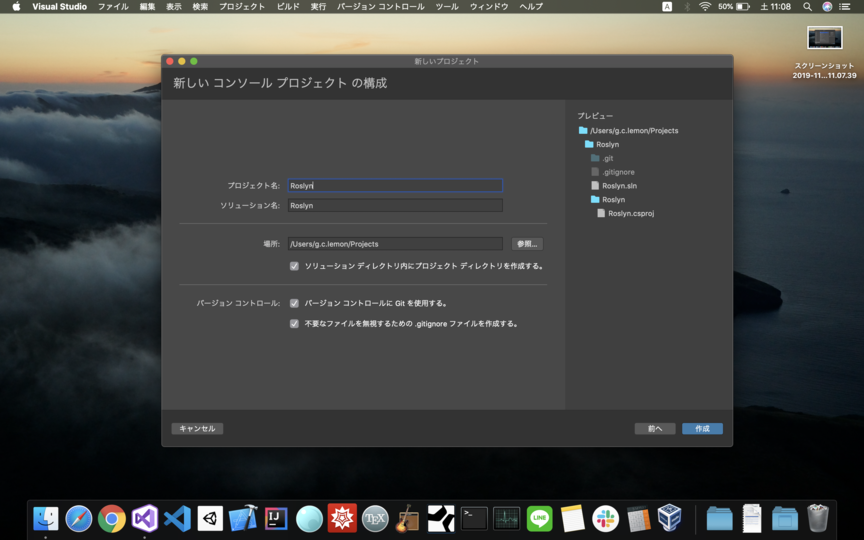
Task: Click the purple Visual Studio Dock icon
Action: 144,519
